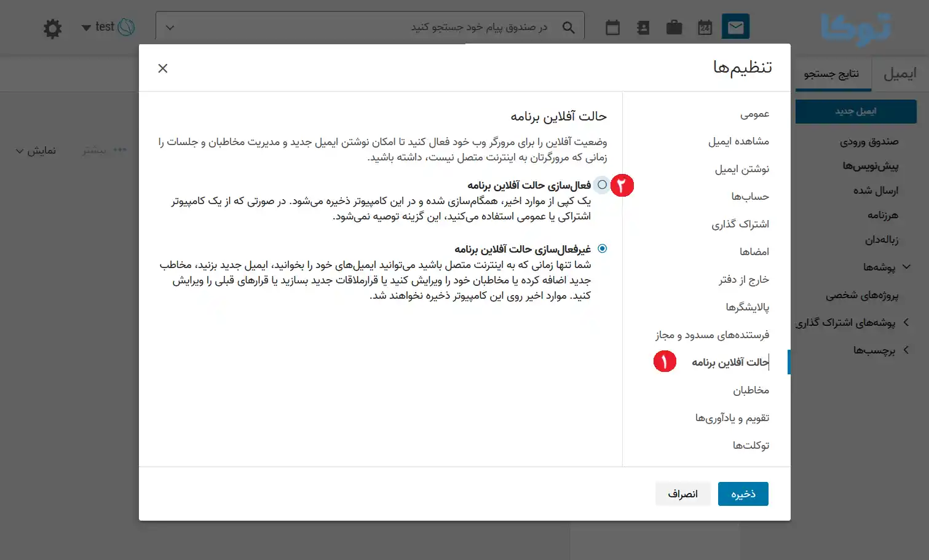929x560 pixels.
Task: Select حالت آفلاین برنامه settings category
Action: tap(730, 363)
